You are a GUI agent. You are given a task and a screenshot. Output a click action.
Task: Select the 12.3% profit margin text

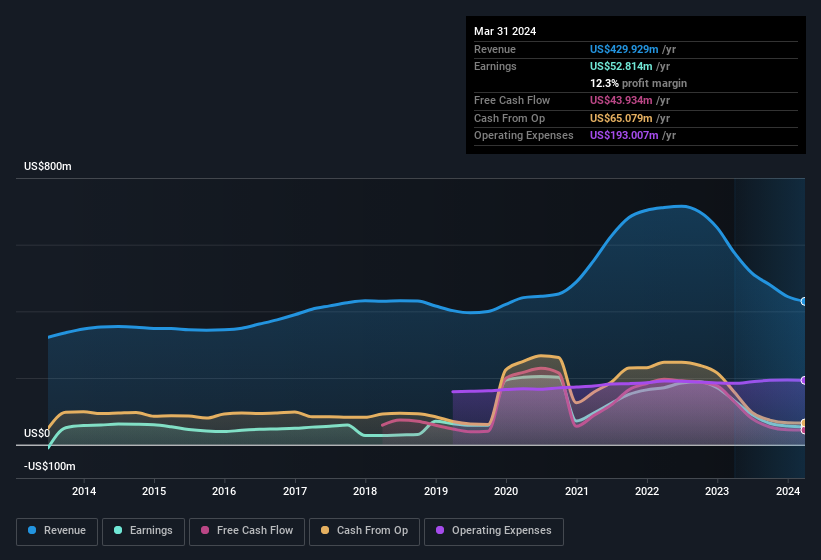pyautogui.click(x=638, y=83)
